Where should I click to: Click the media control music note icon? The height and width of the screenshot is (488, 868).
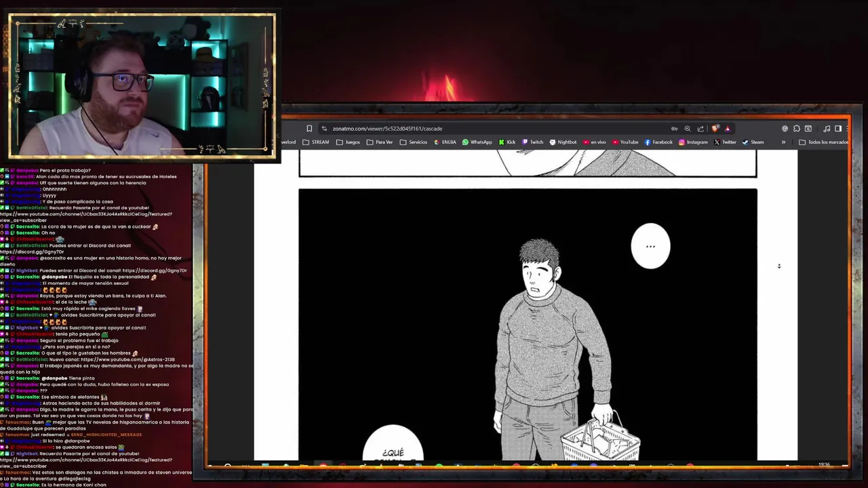point(827,129)
